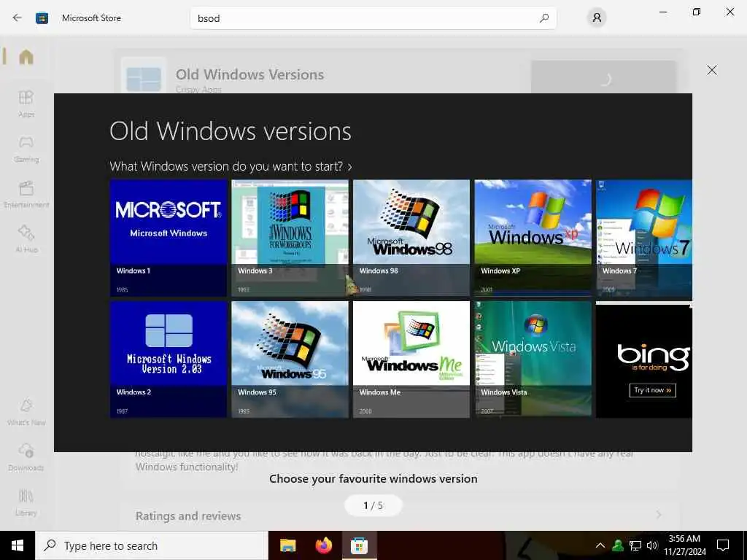Select the Windows Vista tile

click(533, 359)
